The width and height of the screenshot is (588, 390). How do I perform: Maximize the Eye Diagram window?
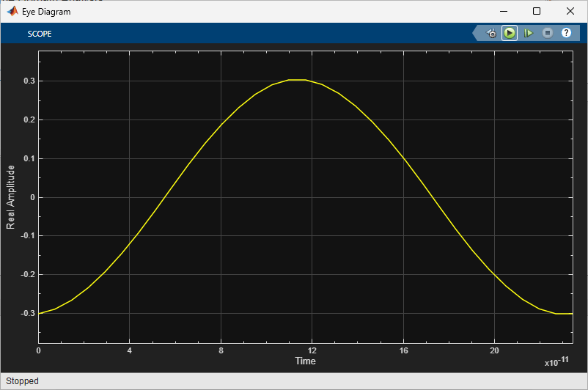[537, 11]
